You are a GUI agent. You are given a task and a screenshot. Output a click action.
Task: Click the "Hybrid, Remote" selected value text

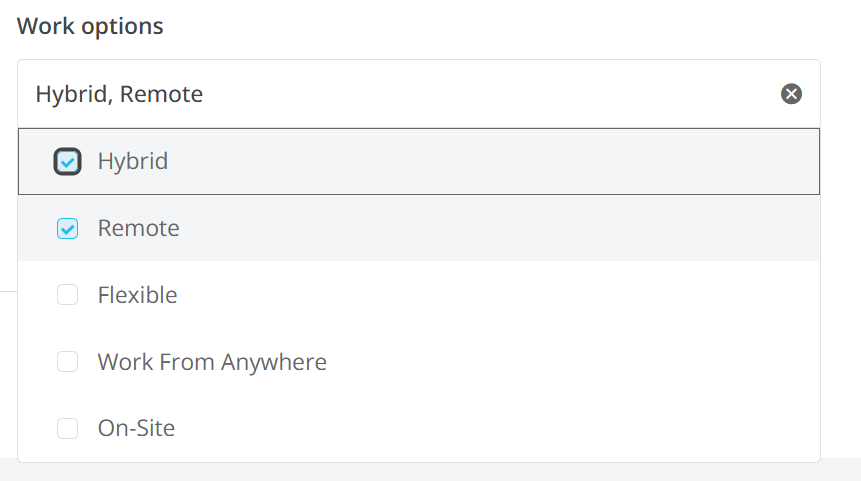[119, 94]
